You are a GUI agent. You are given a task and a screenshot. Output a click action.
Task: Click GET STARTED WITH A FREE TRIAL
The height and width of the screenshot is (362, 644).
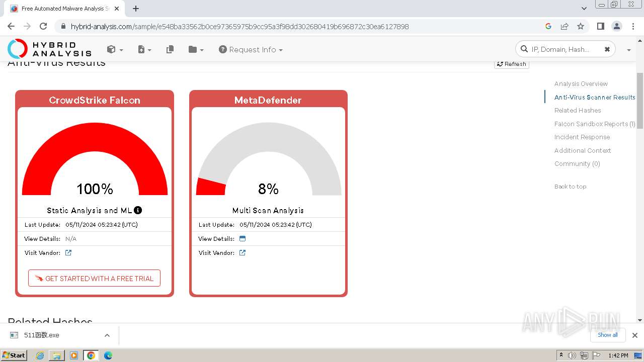(x=94, y=278)
